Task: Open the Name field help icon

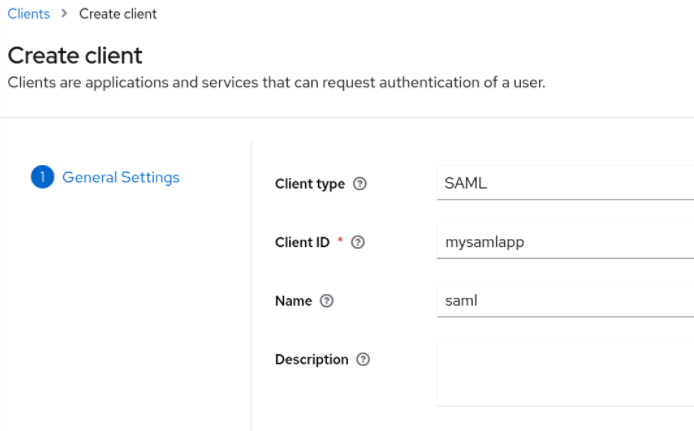Action: click(x=326, y=301)
